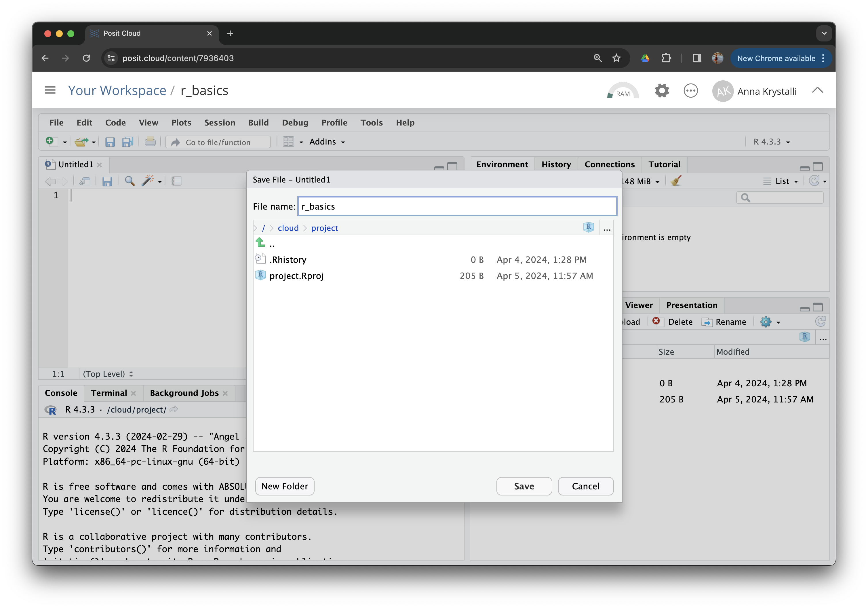Viewport: 868px width, 608px height.
Task: Click the dialog R project directory icon
Action: pyautogui.click(x=588, y=227)
